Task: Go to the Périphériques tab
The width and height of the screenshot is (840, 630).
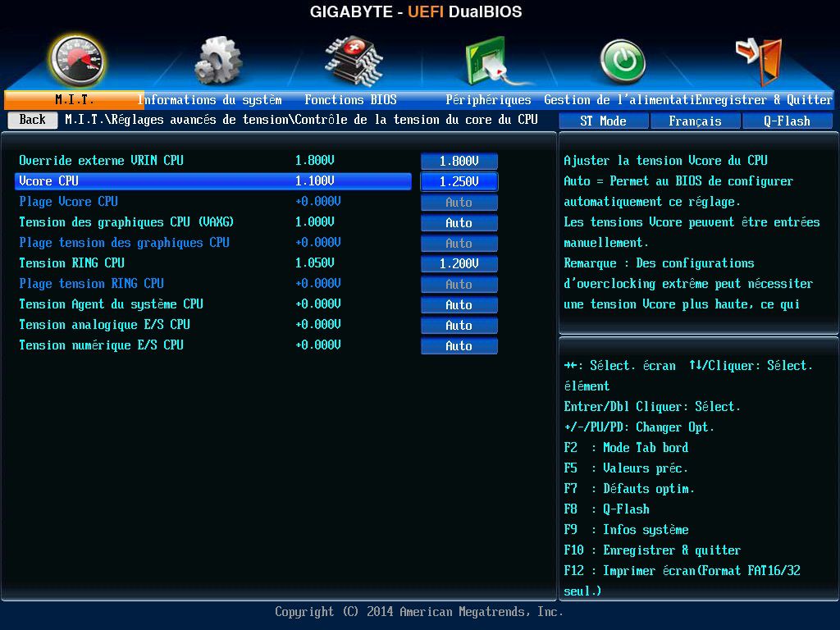Action: (488, 99)
